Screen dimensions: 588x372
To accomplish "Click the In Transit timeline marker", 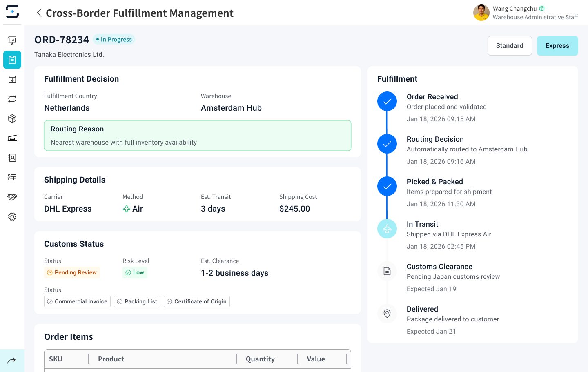I will [x=387, y=229].
